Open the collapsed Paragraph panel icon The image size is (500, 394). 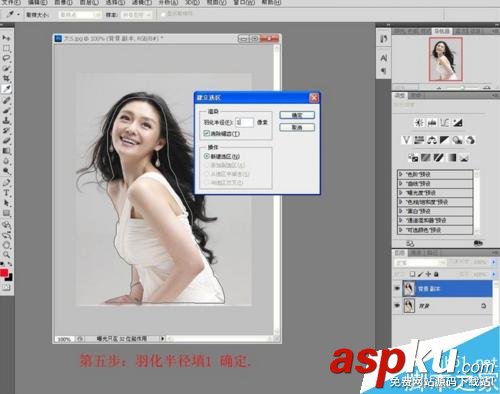(x=384, y=71)
